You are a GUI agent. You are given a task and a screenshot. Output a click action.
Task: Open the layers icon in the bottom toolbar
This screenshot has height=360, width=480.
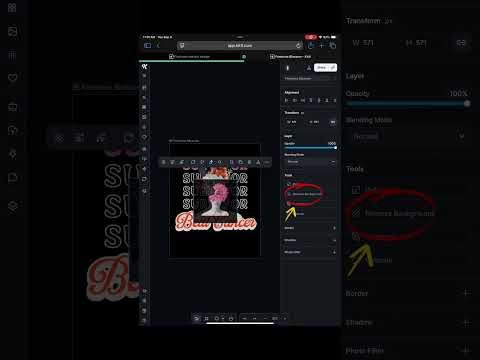[197, 318]
